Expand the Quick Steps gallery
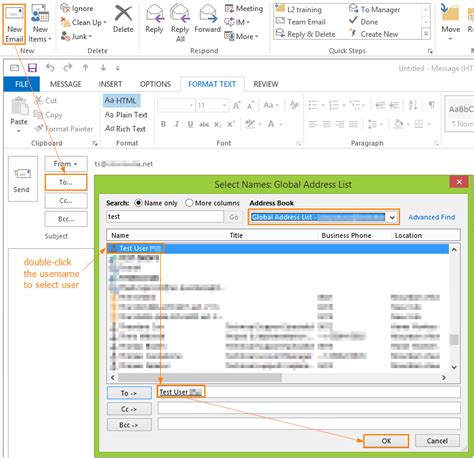The width and height of the screenshot is (474, 458). [x=426, y=34]
